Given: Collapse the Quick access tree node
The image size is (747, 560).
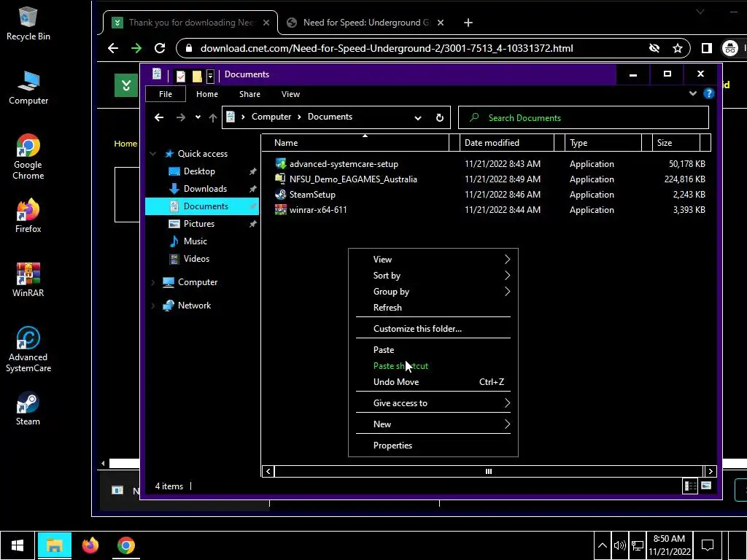Looking at the screenshot, I should pyautogui.click(x=152, y=154).
